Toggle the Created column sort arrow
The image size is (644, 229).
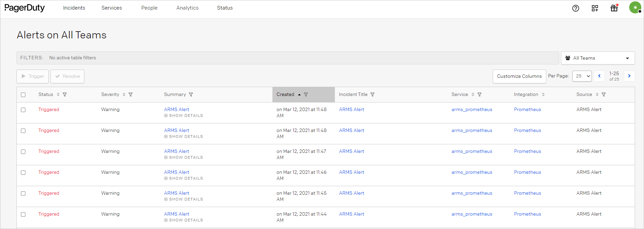click(299, 95)
